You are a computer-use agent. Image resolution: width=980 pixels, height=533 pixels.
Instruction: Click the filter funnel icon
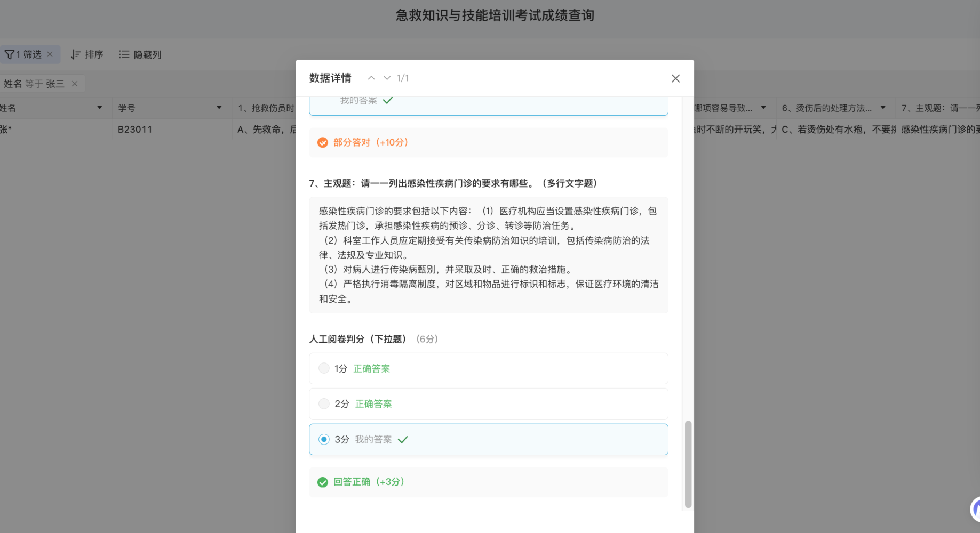(9, 54)
